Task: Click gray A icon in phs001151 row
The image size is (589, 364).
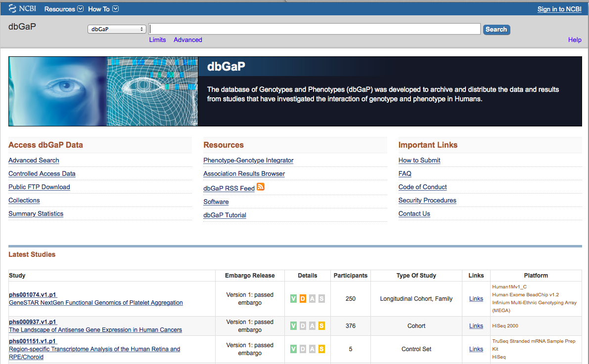Action: 312,349
